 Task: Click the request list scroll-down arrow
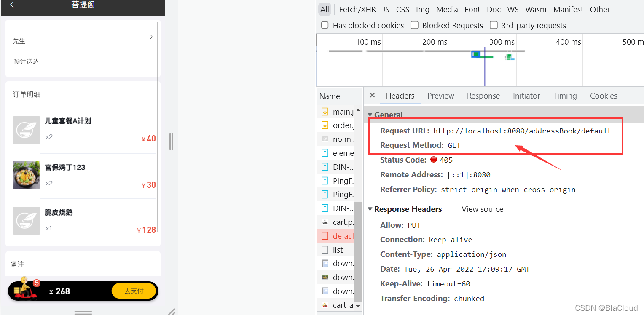tap(358, 306)
